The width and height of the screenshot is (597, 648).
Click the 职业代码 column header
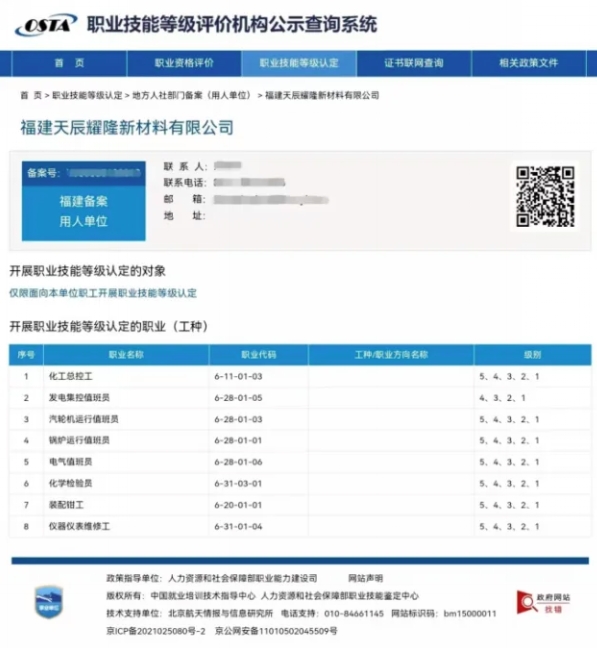click(x=259, y=355)
